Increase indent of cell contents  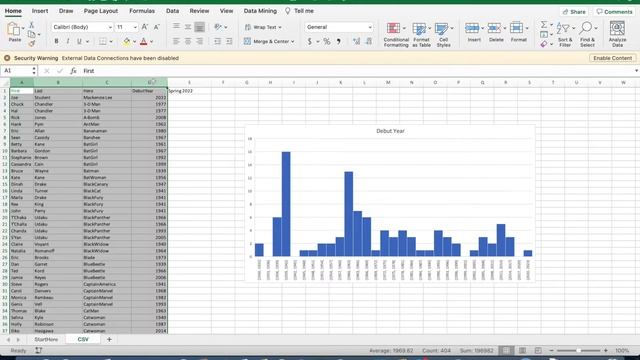tap(229, 41)
